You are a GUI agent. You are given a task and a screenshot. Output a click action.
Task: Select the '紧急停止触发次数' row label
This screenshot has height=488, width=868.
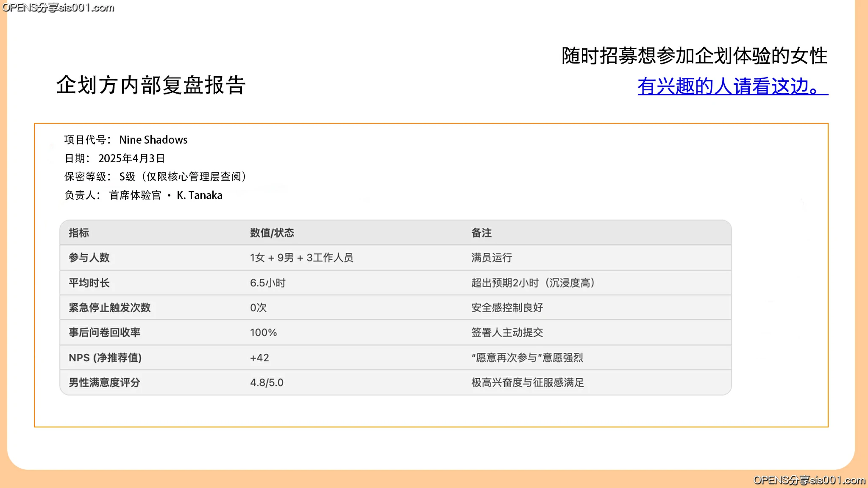110,308
